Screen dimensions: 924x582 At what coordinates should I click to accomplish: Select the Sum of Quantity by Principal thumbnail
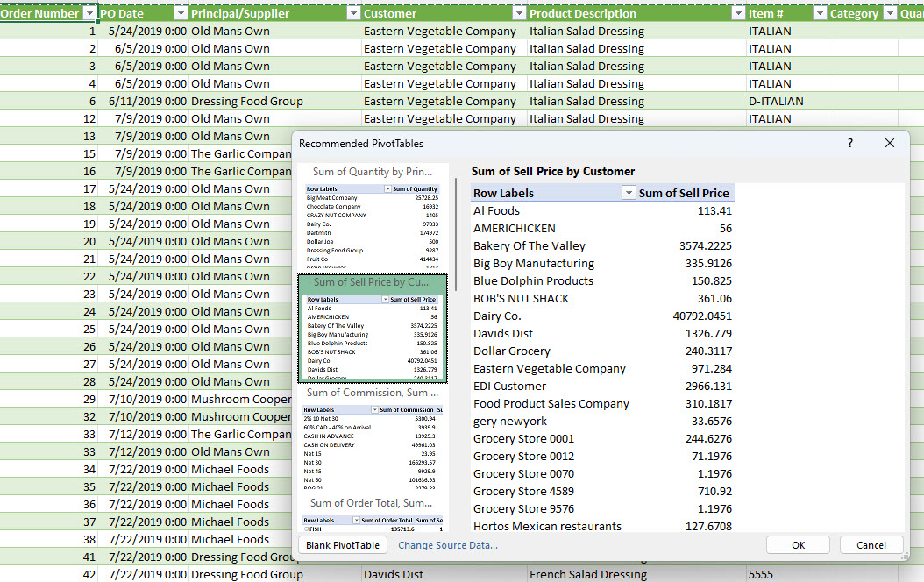(373, 216)
